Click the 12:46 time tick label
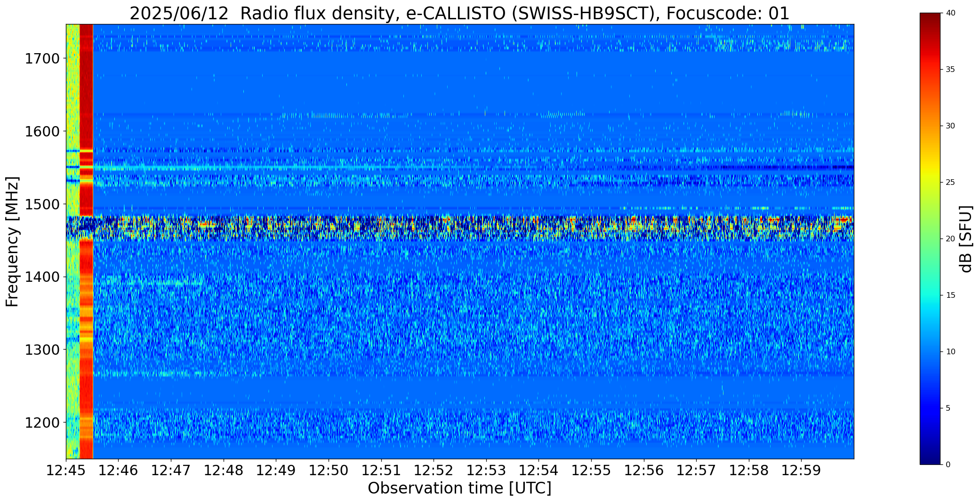 coord(119,470)
